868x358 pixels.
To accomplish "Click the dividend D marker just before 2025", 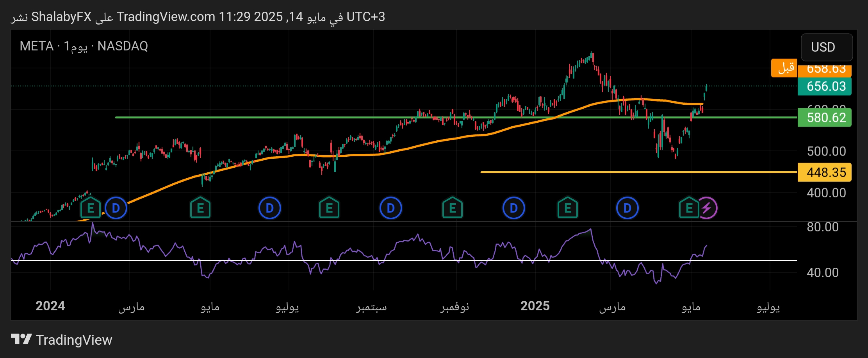I will tap(514, 208).
